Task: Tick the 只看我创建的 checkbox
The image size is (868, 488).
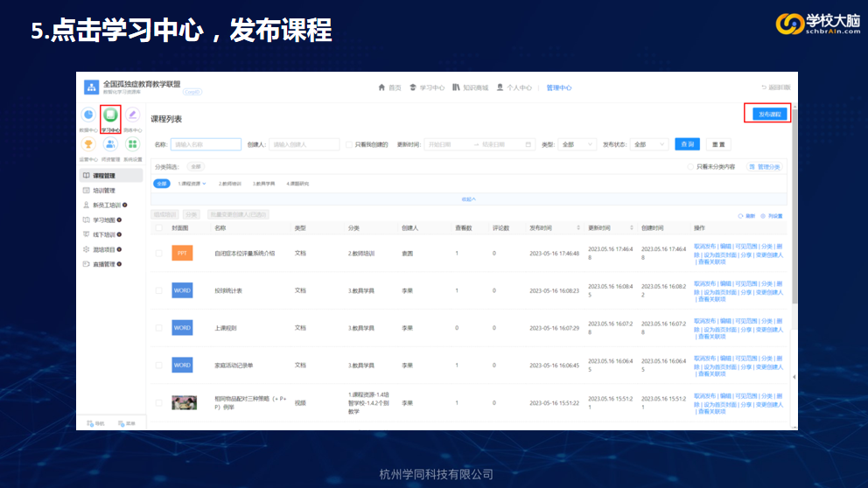Action: [349, 144]
